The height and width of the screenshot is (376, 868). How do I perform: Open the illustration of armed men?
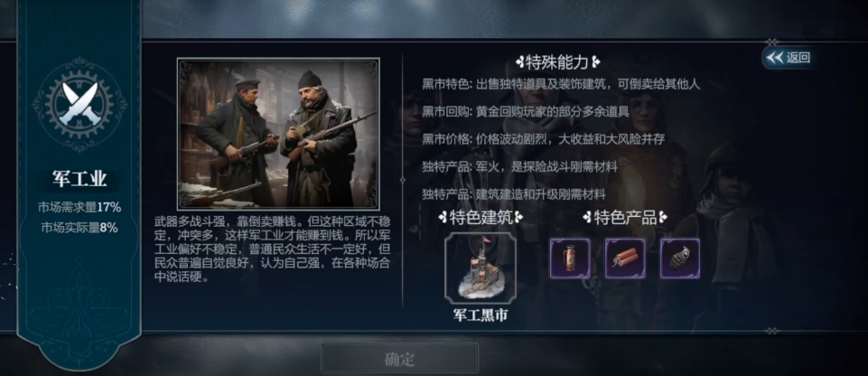pos(278,134)
